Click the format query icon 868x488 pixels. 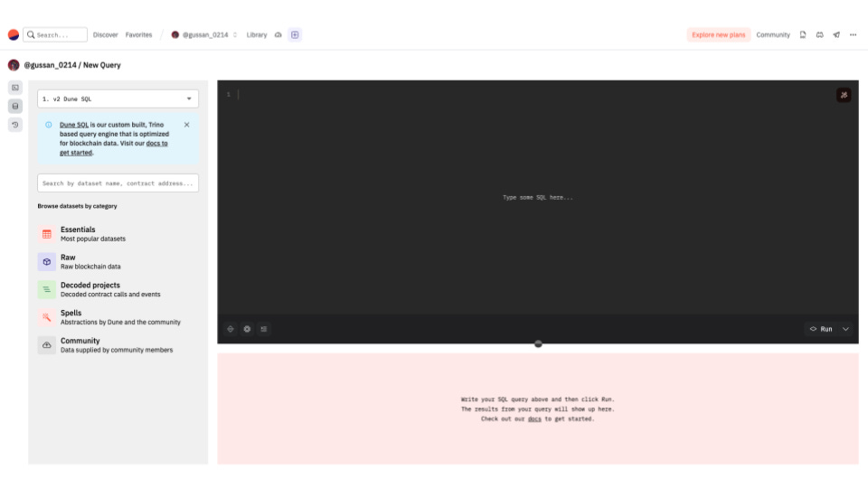coord(263,329)
